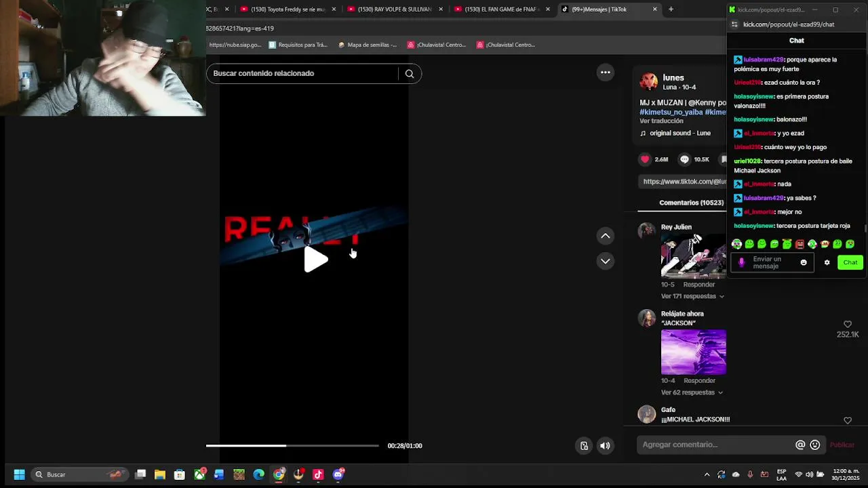Open a new browser tab with plus

tap(671, 9)
